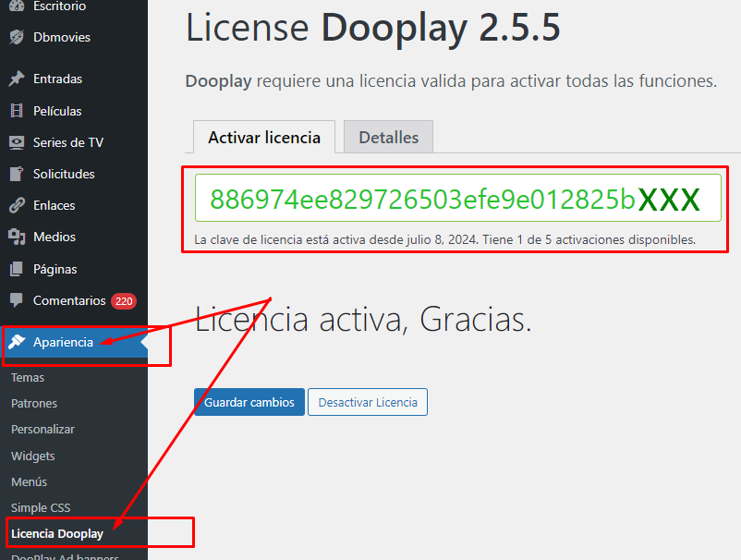Click the Páginas pages icon
The width and height of the screenshot is (741, 560).
tap(17, 269)
